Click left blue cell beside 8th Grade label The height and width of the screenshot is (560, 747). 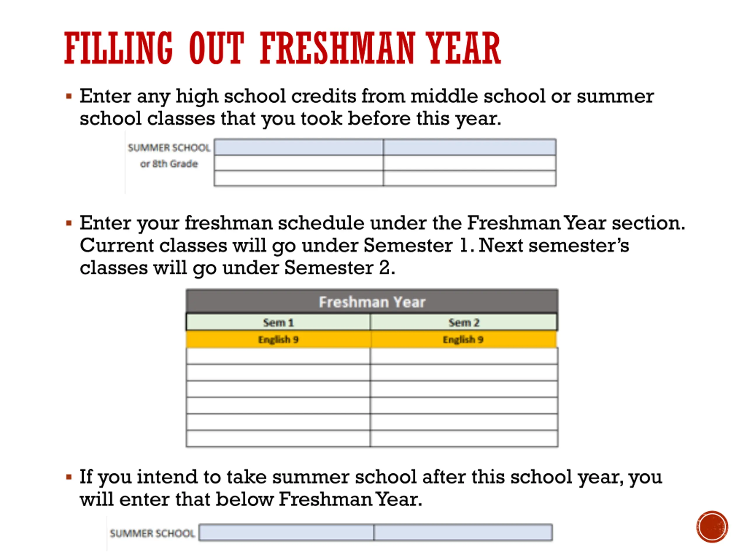299,147
